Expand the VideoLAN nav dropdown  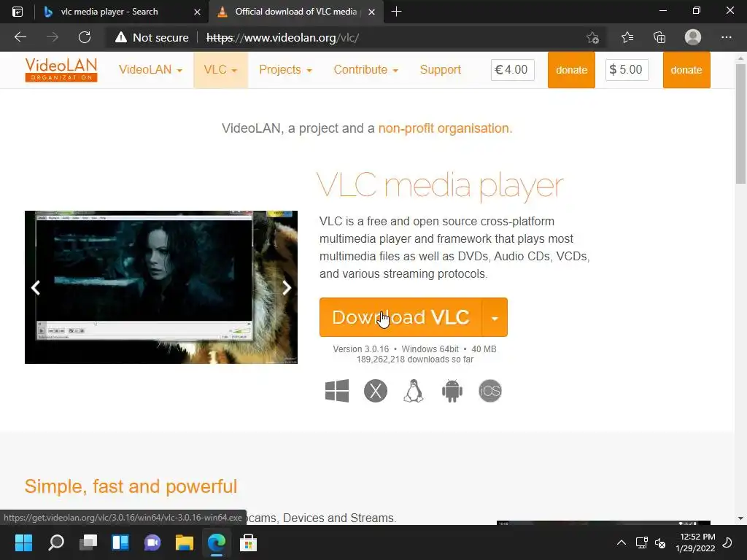150,69
